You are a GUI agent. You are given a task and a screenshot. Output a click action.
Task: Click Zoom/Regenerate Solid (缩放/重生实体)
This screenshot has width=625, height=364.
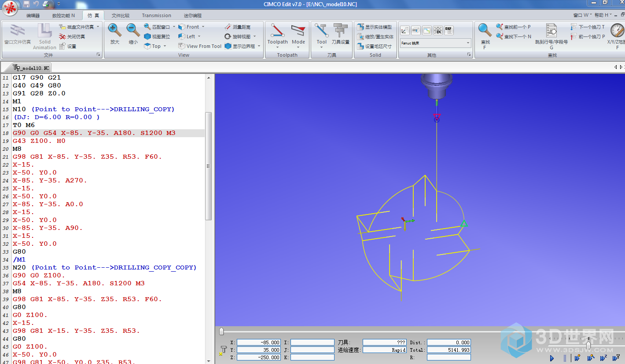click(x=375, y=36)
